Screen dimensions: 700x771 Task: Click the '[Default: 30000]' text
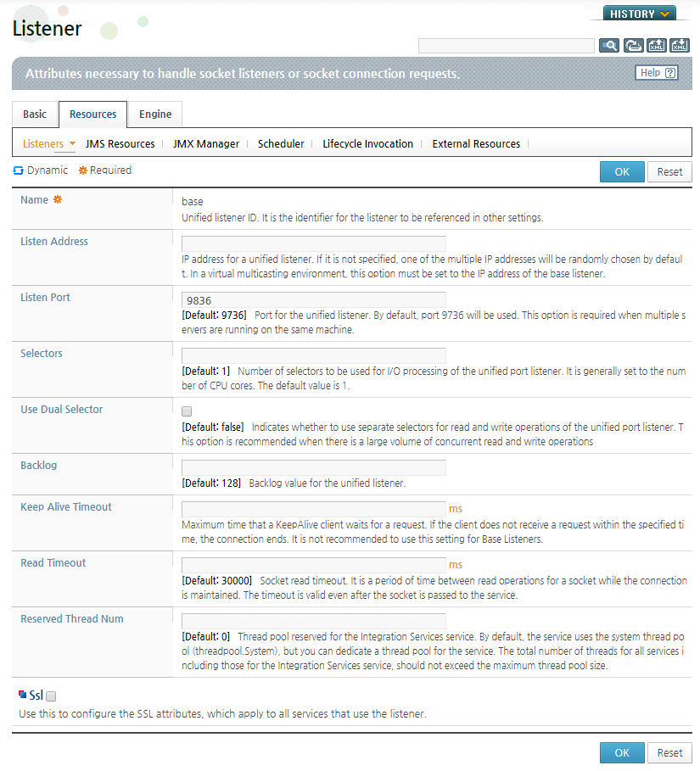pos(217,581)
